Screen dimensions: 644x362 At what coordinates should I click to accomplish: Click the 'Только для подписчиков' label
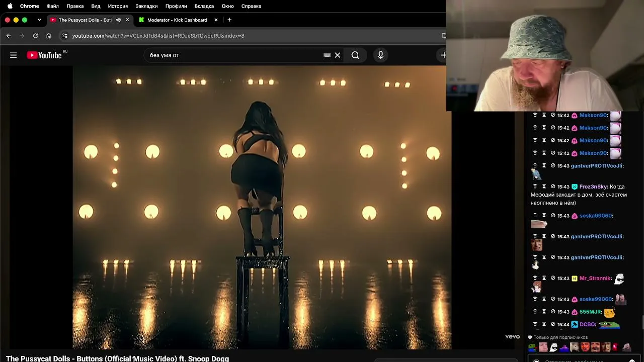pos(560,337)
